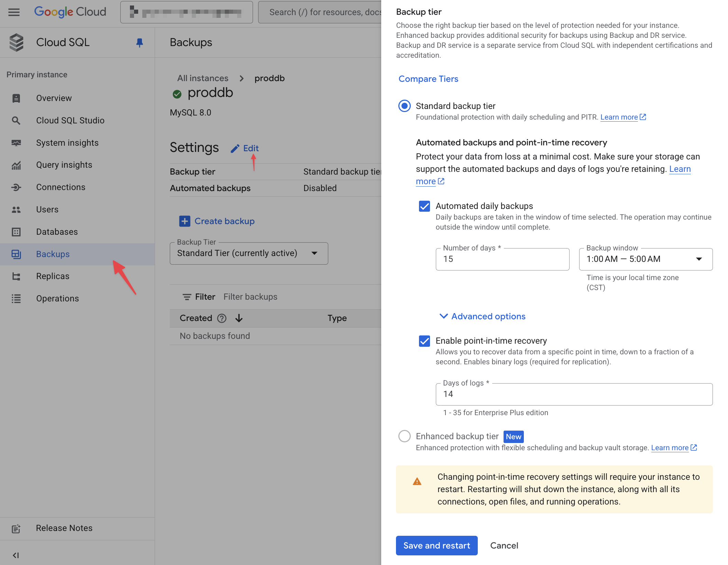Image resolution: width=728 pixels, height=565 pixels.
Task: Uncheck Automated daily backups checkbox
Action: point(424,206)
